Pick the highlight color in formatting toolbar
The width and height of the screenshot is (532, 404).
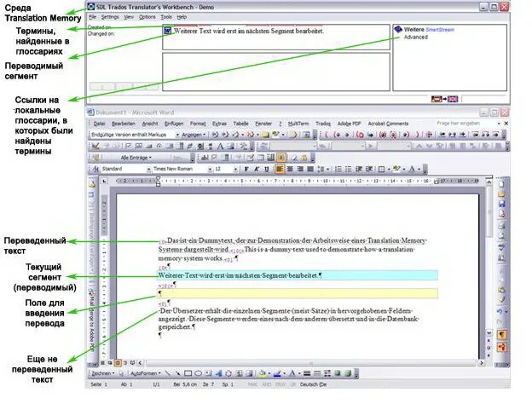click(396, 169)
